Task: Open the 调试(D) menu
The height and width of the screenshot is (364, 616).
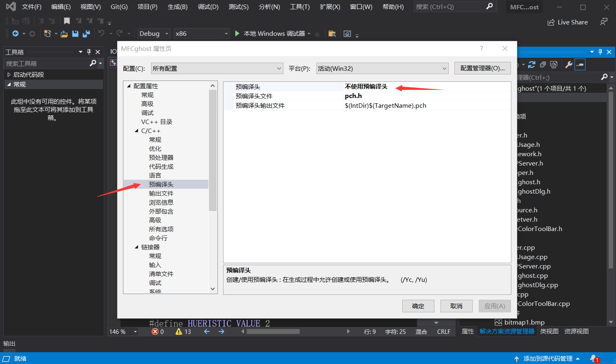Action: pos(208,7)
